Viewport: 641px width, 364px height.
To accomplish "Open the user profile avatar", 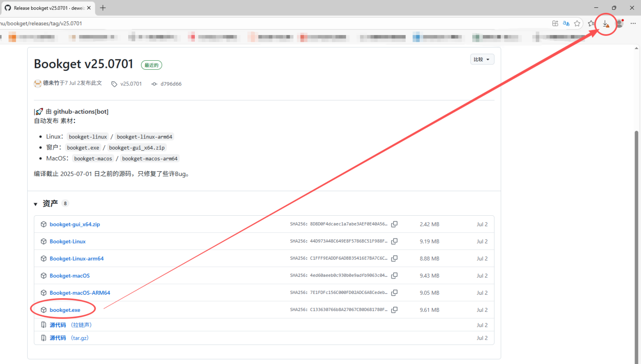I will click(620, 23).
